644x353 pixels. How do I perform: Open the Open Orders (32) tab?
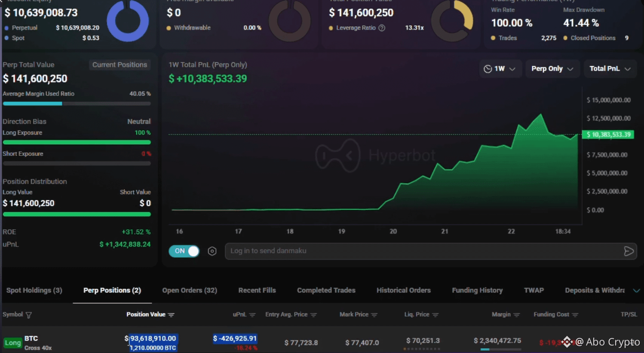tap(190, 290)
